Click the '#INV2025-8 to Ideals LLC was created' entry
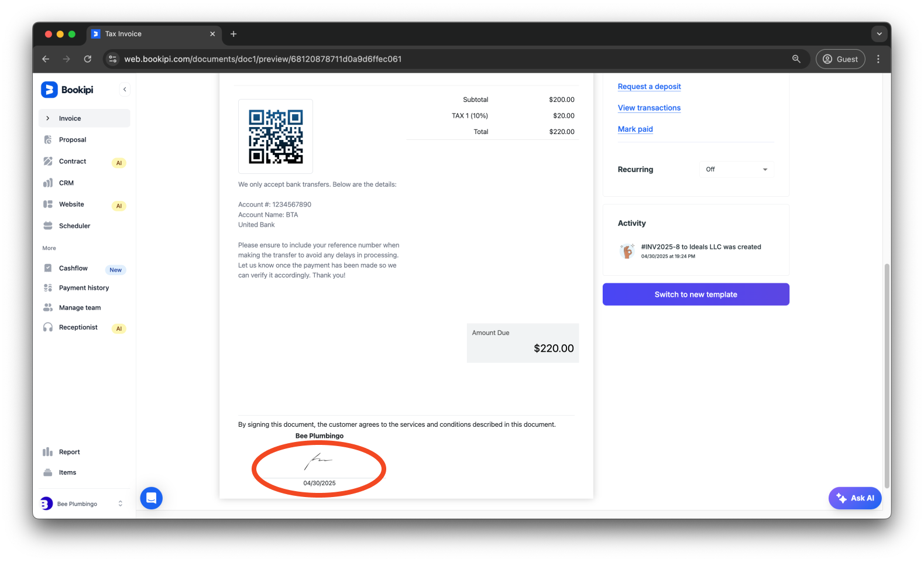This screenshot has width=924, height=562. coord(701,247)
